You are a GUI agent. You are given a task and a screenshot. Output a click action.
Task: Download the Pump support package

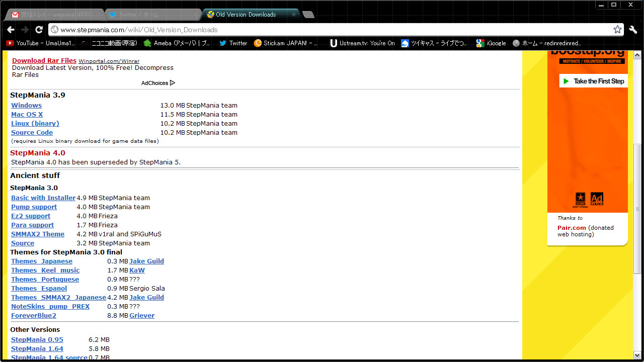click(34, 207)
